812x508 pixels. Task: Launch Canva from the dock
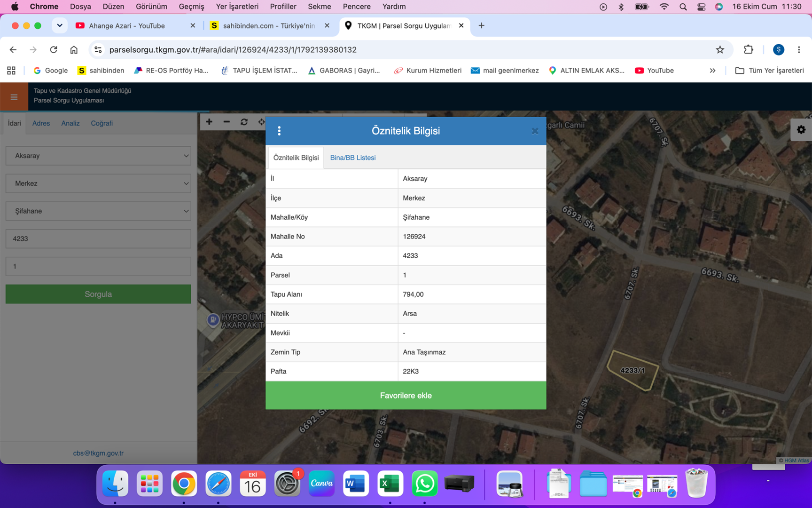tap(321, 484)
